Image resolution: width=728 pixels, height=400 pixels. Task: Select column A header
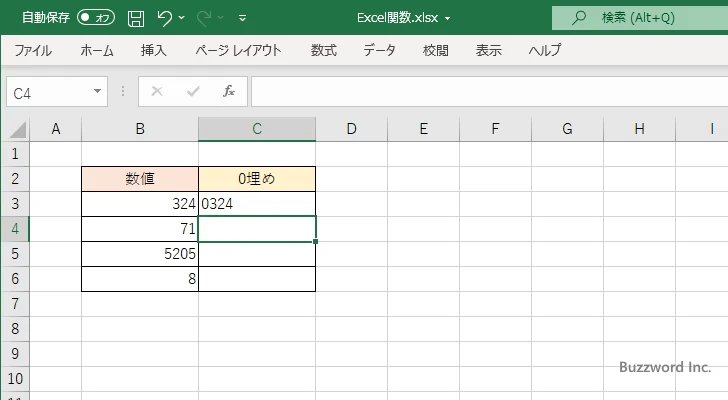pyautogui.click(x=56, y=129)
